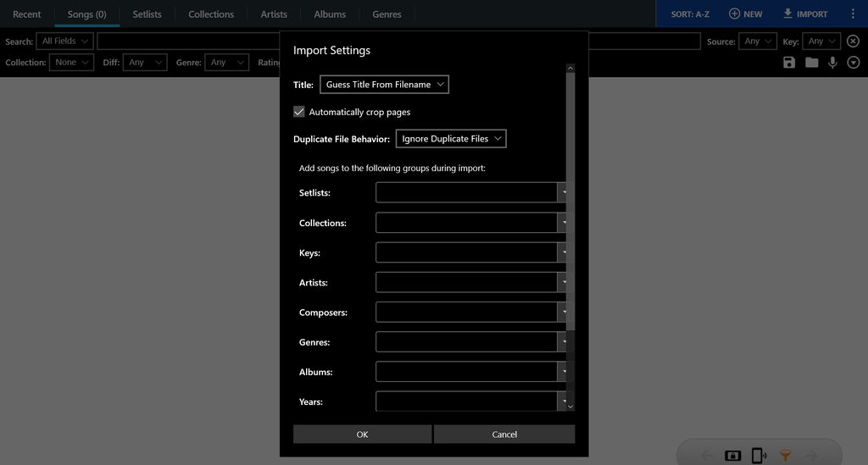Open the Diff filter dropdown
This screenshot has height=465, width=868.
pos(145,63)
